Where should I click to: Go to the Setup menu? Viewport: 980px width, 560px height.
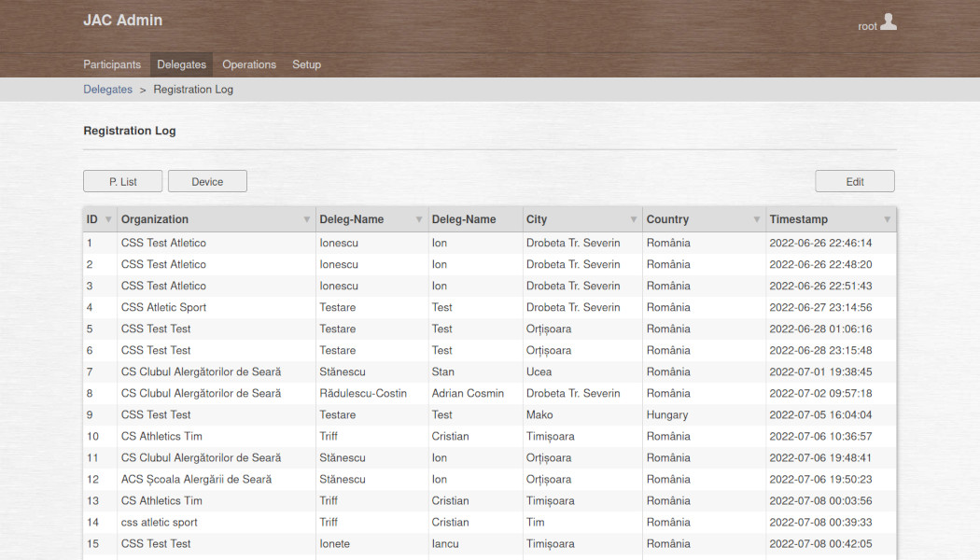306,64
